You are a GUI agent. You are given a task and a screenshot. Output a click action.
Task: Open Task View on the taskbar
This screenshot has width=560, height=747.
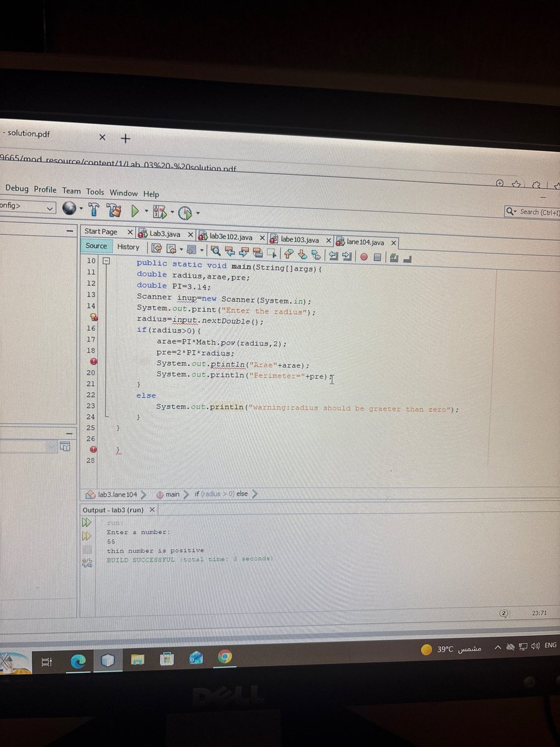coord(47,664)
